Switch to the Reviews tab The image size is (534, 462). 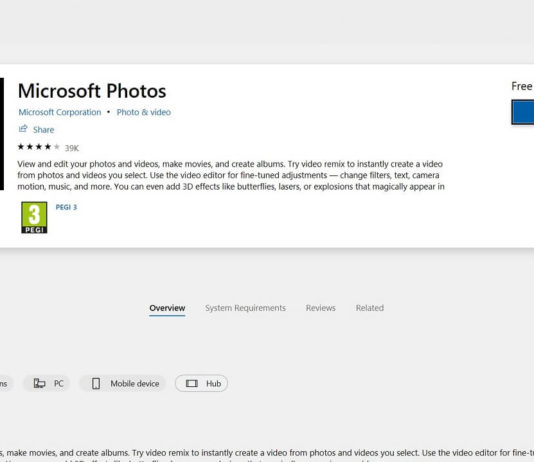(320, 308)
